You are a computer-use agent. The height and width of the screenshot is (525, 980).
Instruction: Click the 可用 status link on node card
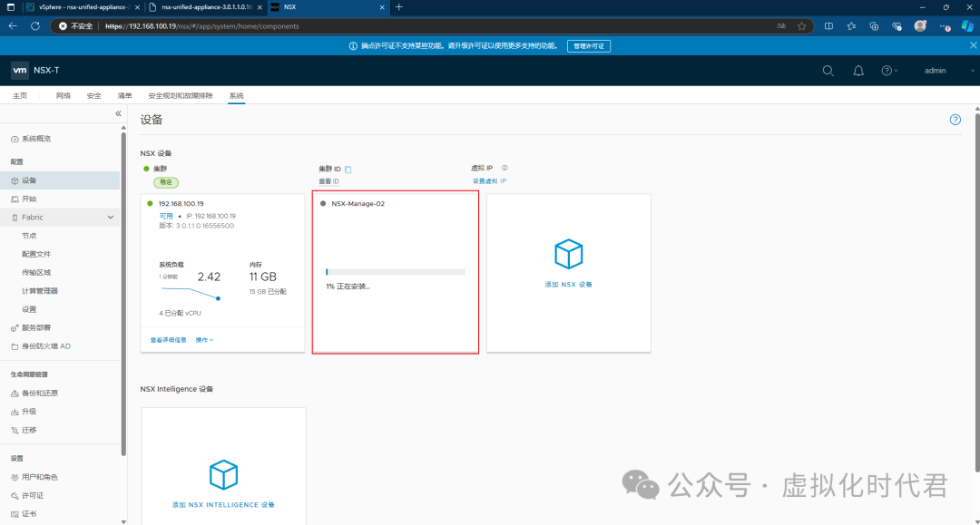click(166, 216)
